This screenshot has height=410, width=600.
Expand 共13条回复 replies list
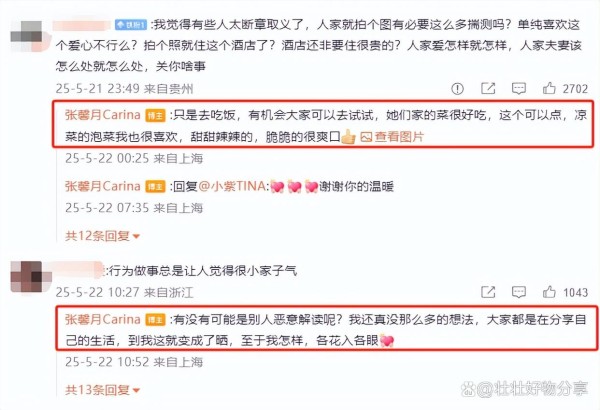(103, 390)
